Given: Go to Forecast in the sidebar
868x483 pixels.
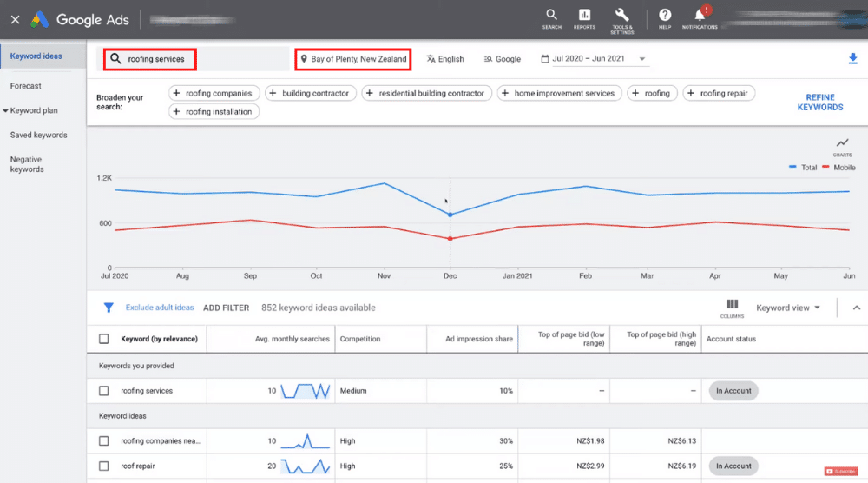Looking at the screenshot, I should [x=25, y=86].
